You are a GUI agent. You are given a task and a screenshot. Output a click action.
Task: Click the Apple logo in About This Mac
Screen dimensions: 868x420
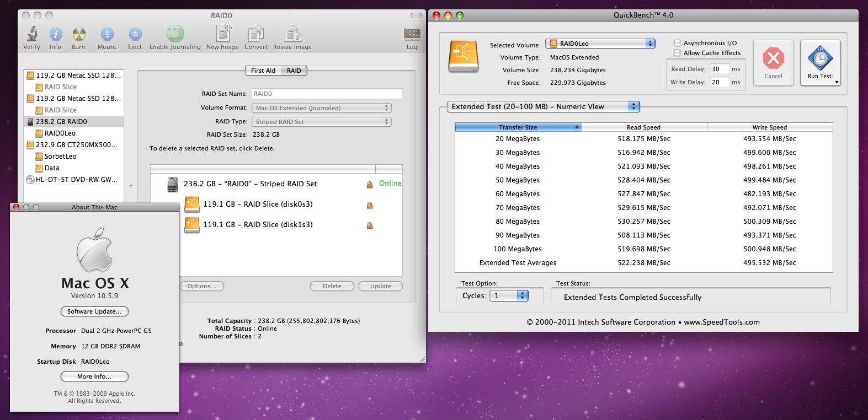[x=95, y=250]
